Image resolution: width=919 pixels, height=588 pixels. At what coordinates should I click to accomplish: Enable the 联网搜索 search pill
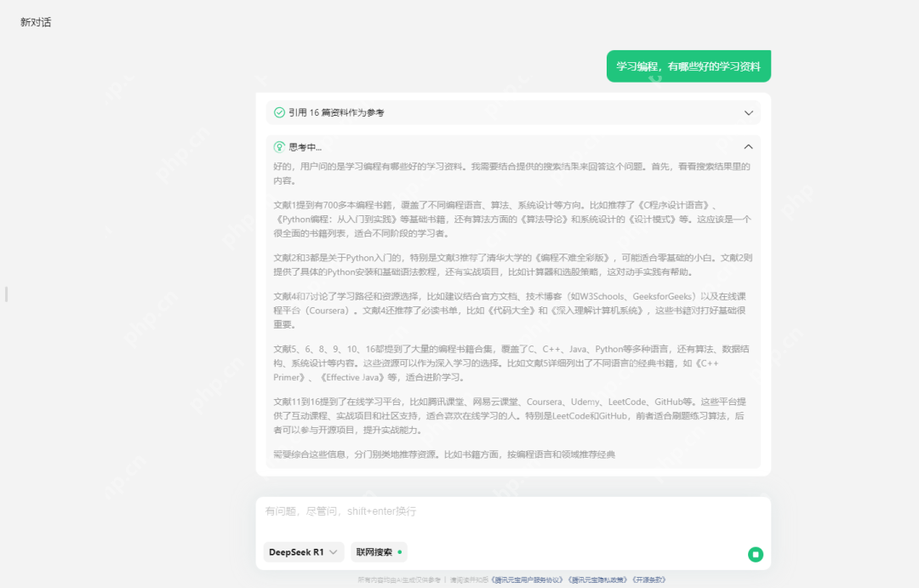[x=379, y=551]
